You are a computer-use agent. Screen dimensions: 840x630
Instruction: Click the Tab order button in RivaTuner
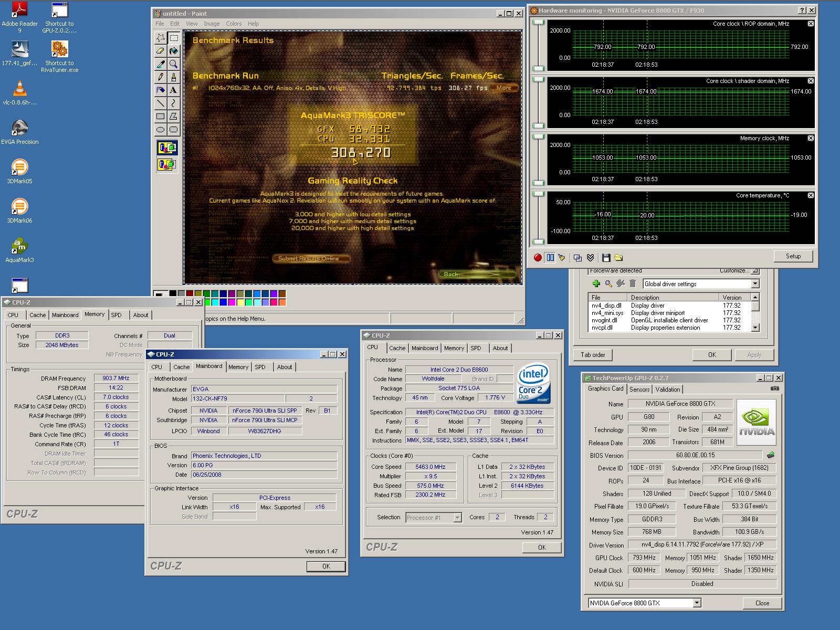pyautogui.click(x=593, y=355)
